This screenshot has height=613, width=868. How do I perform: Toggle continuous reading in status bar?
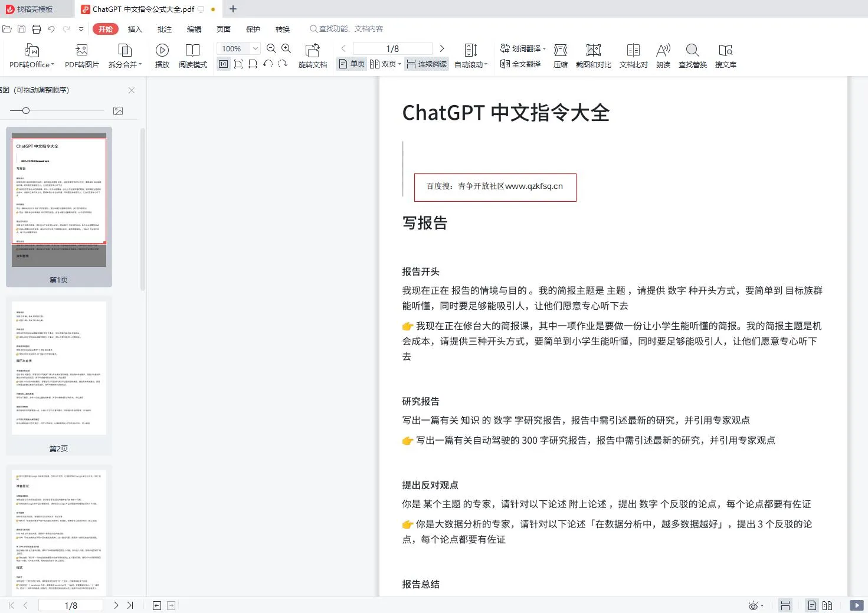785,605
